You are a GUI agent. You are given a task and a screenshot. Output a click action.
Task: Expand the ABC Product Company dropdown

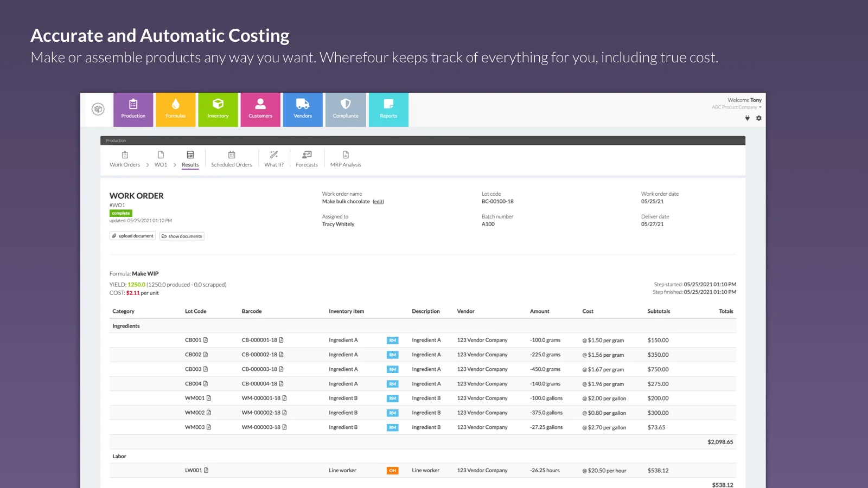pyautogui.click(x=737, y=107)
